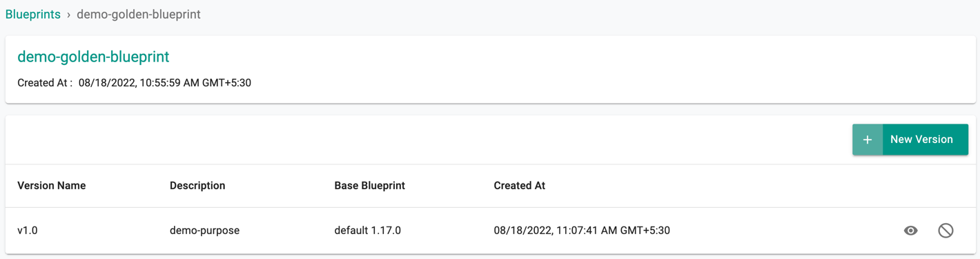The image size is (980, 259).
Task: Click the demo-golden-blueprint title heading
Action: [x=93, y=57]
